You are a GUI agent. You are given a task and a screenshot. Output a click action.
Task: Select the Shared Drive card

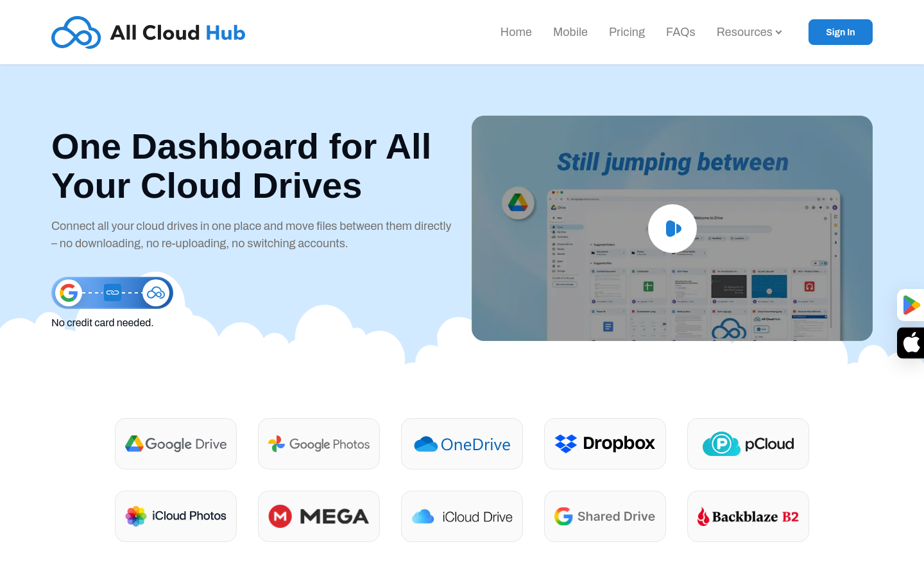coord(605,516)
